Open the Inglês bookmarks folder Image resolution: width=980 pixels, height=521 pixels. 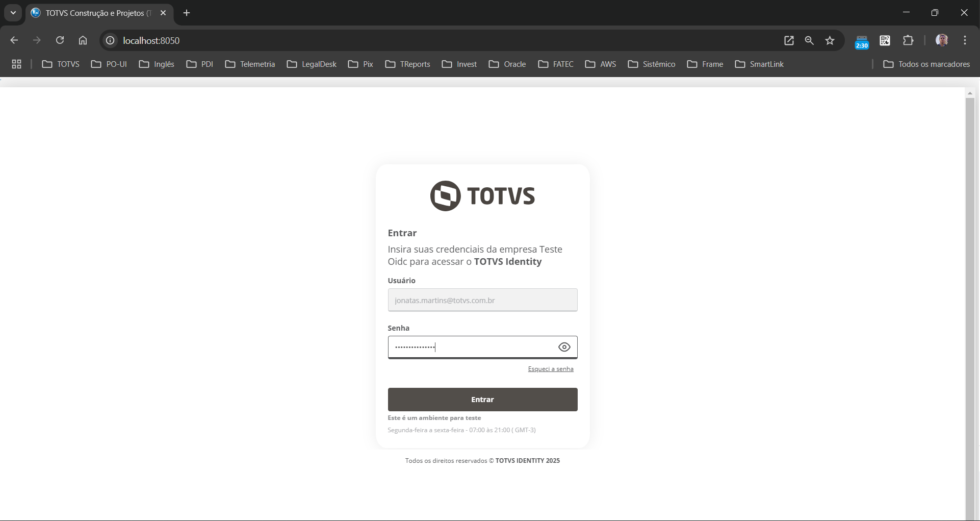pyautogui.click(x=157, y=64)
